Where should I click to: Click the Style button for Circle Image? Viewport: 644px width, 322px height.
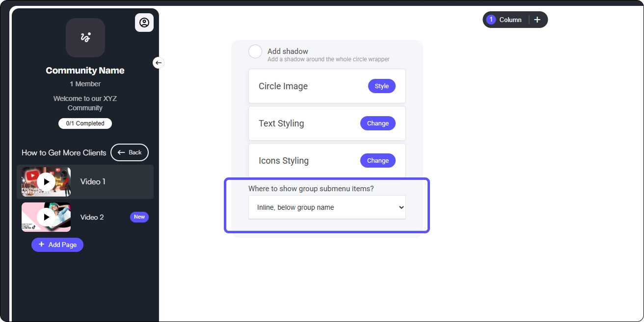pyautogui.click(x=381, y=86)
